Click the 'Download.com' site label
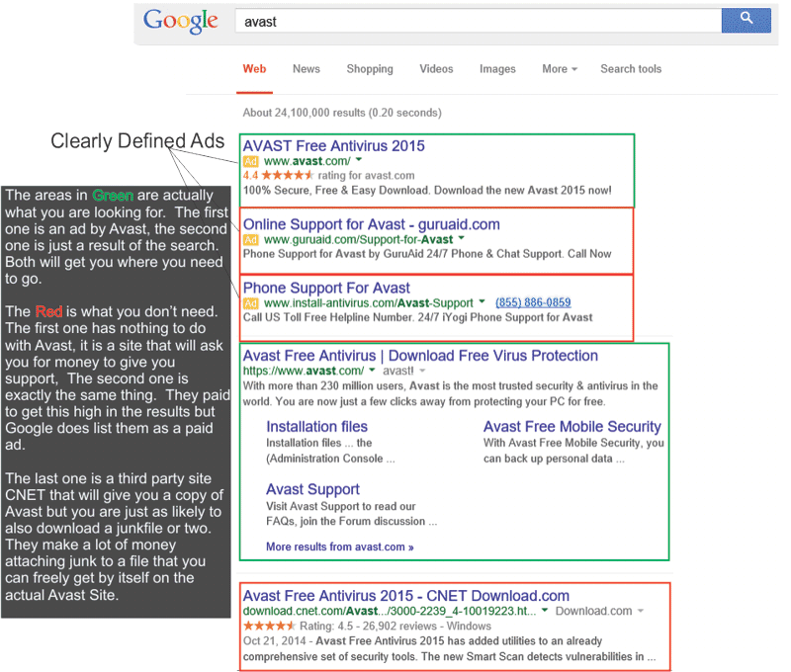791x672 pixels. [x=594, y=611]
